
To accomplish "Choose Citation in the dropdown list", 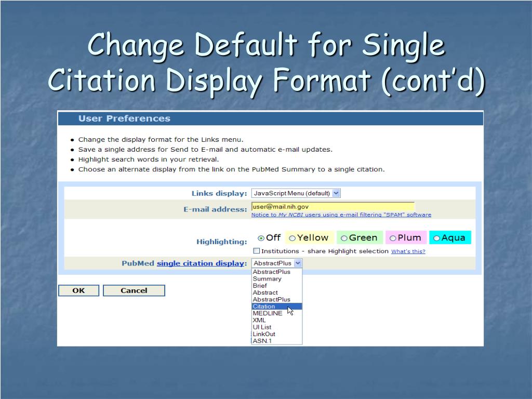I will tap(277, 307).
